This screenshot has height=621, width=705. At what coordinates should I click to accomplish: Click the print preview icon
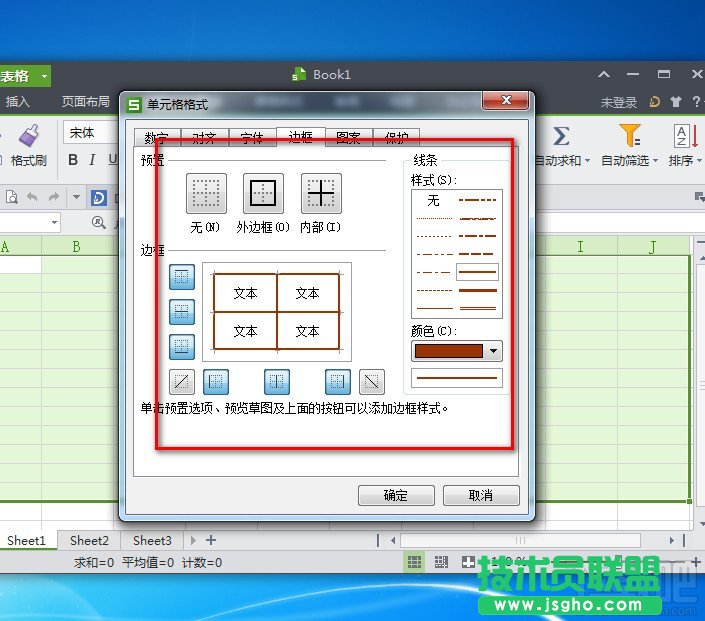12,197
